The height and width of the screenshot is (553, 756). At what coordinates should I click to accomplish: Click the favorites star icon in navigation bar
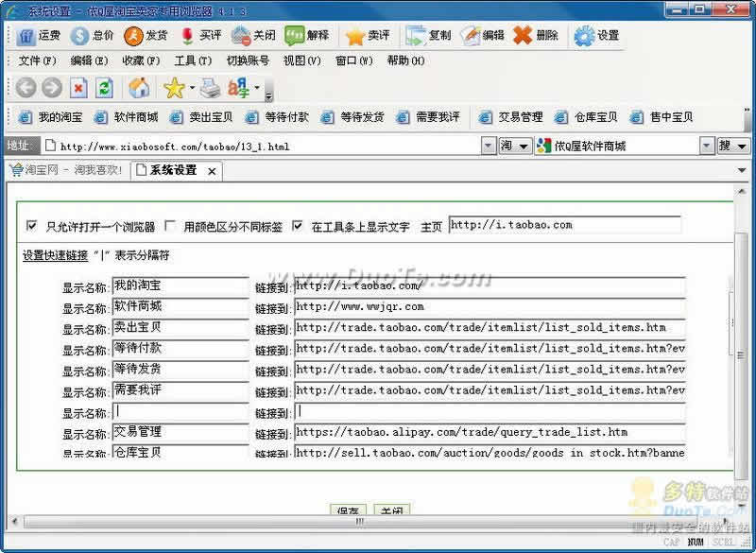tap(174, 88)
